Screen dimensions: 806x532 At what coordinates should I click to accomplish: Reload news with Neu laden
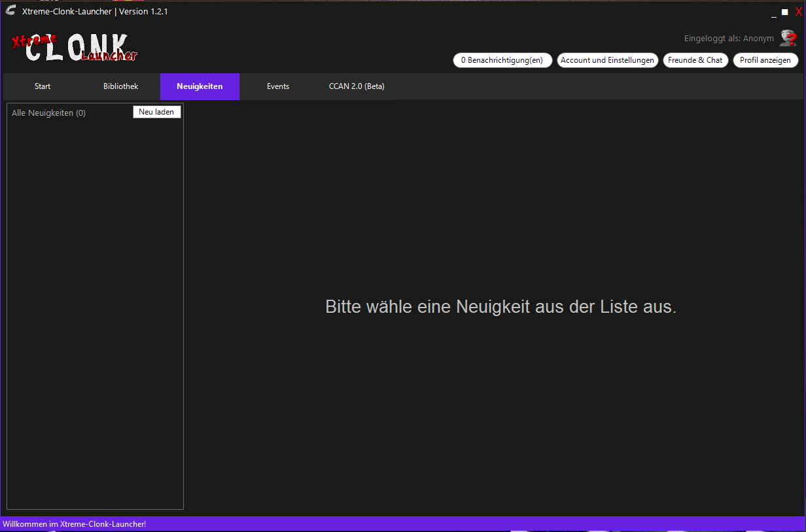(157, 112)
